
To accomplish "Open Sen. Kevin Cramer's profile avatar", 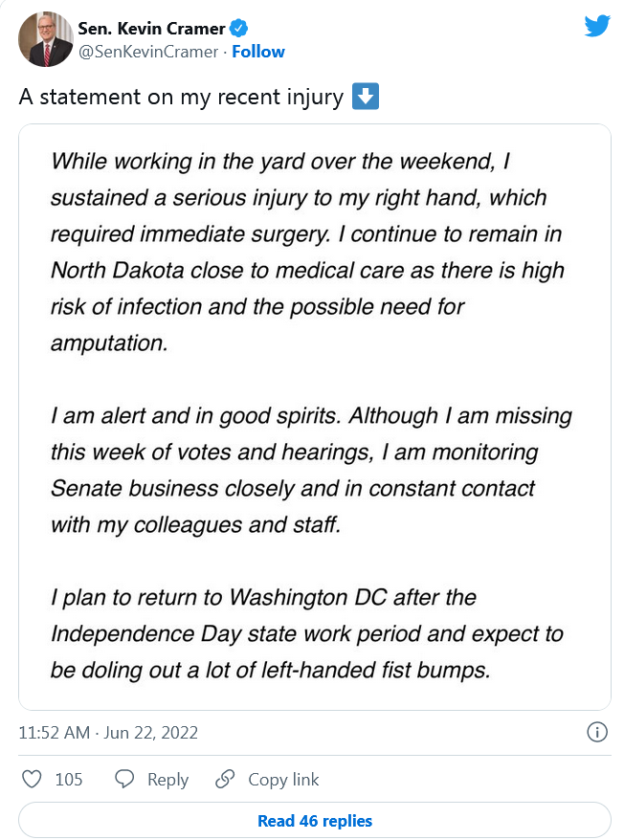I will click(46, 39).
